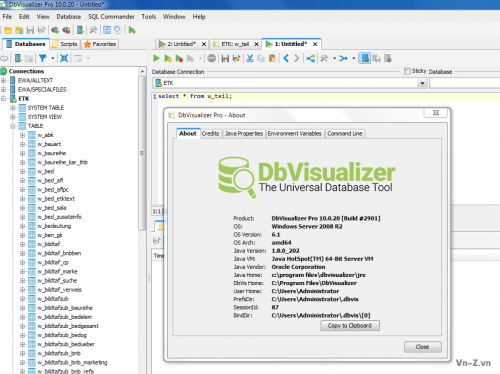The height and width of the screenshot is (374, 500).
Task: Click the Databases tree vertical scrollbar
Action: [142, 153]
